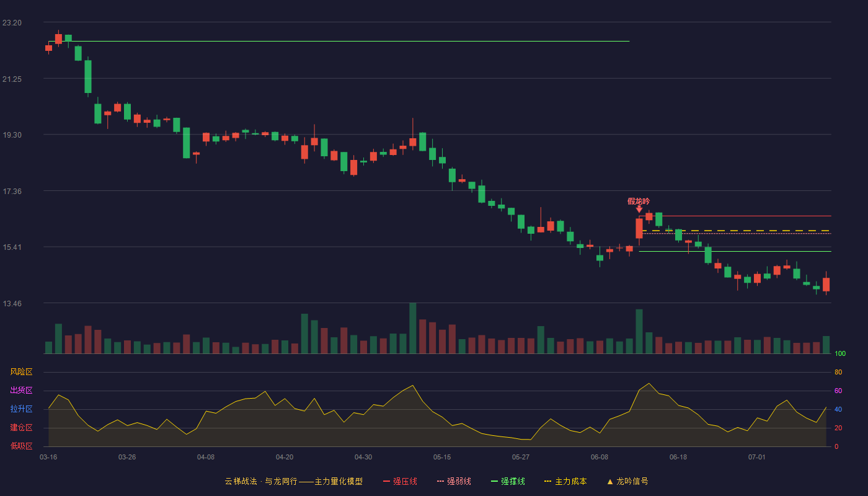Toggle the 龙吟信号 legend entry
Screen dimensions: 868x496
click(x=627, y=481)
